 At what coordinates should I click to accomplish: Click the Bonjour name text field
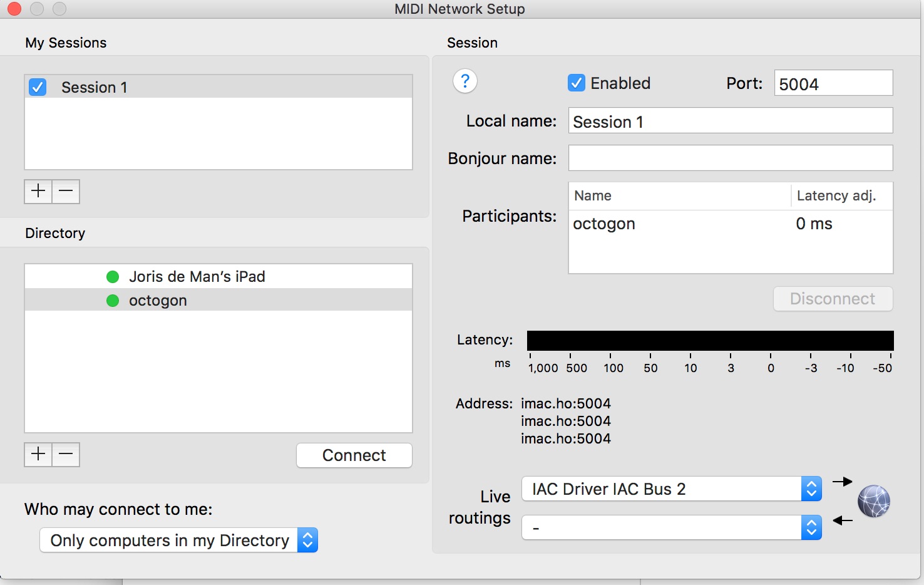pos(730,158)
